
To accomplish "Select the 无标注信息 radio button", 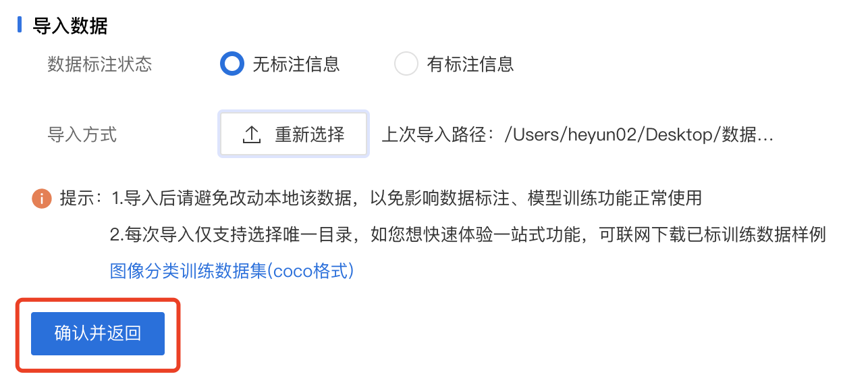I will tap(232, 64).
